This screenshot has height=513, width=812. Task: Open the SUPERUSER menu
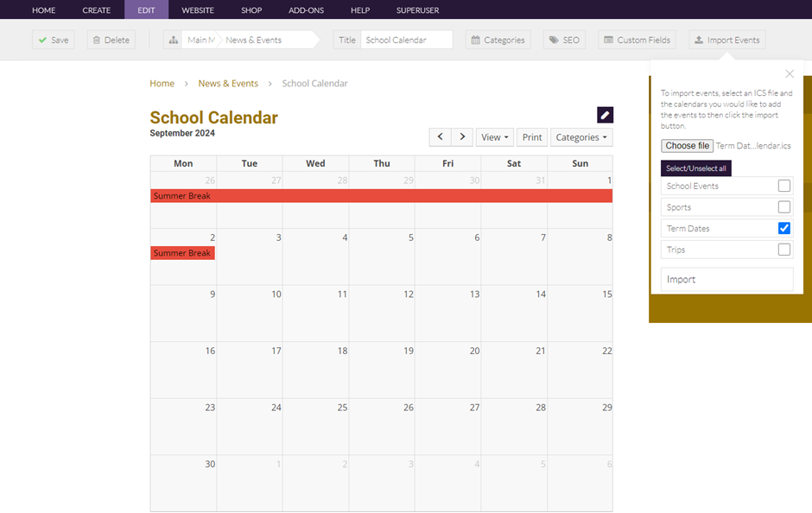click(417, 9)
